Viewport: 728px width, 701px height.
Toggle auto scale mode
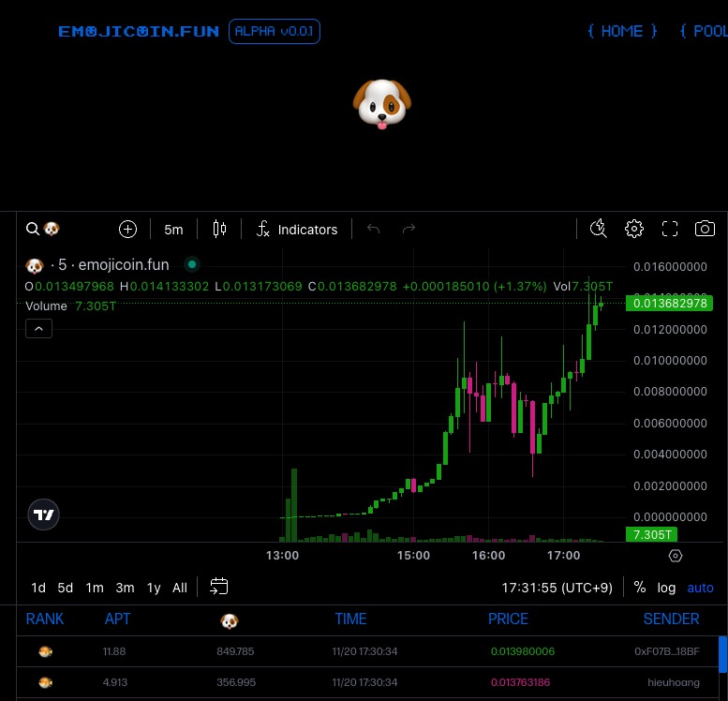(x=700, y=588)
